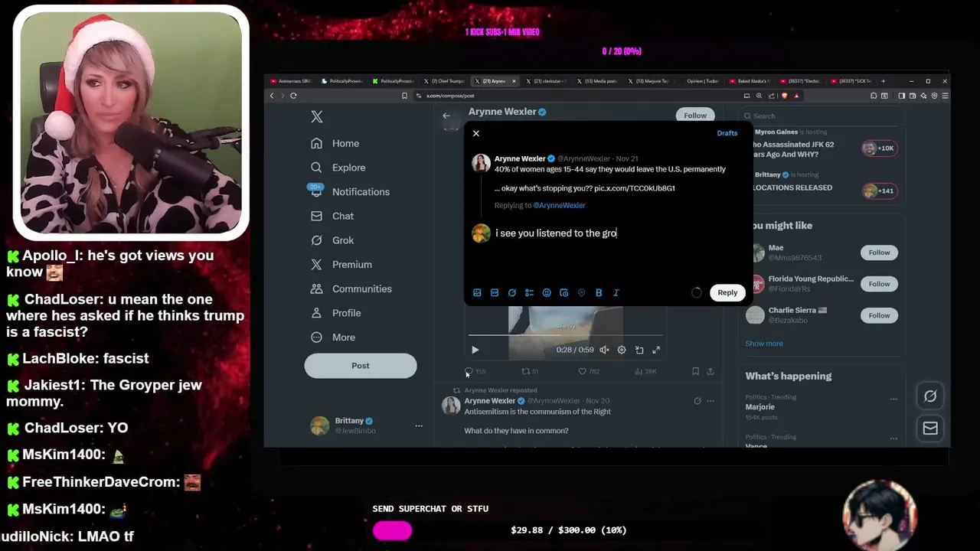Viewport: 980px width, 551px height.
Task: Open Communities in the X sidebar
Action: 351,289
